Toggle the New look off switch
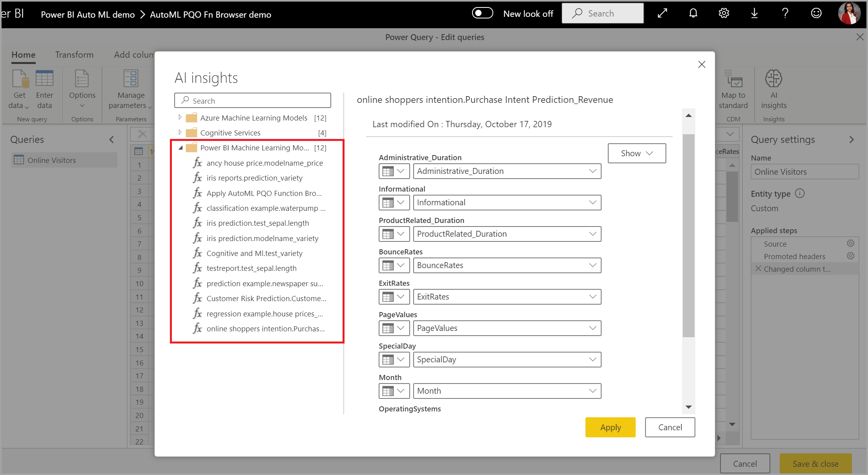This screenshot has height=475, width=868. pyautogui.click(x=481, y=13)
